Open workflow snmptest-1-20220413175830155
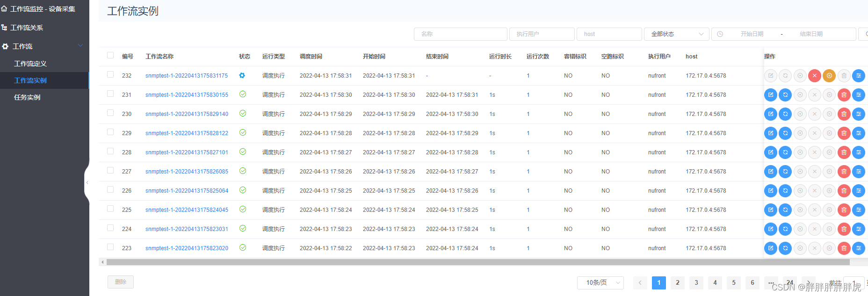This screenshot has height=296, width=868. [x=187, y=95]
